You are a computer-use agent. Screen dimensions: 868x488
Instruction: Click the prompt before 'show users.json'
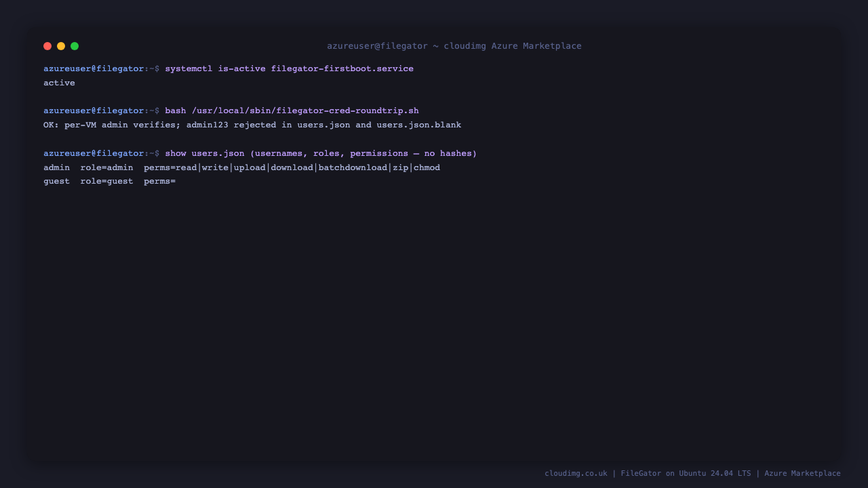(x=102, y=153)
